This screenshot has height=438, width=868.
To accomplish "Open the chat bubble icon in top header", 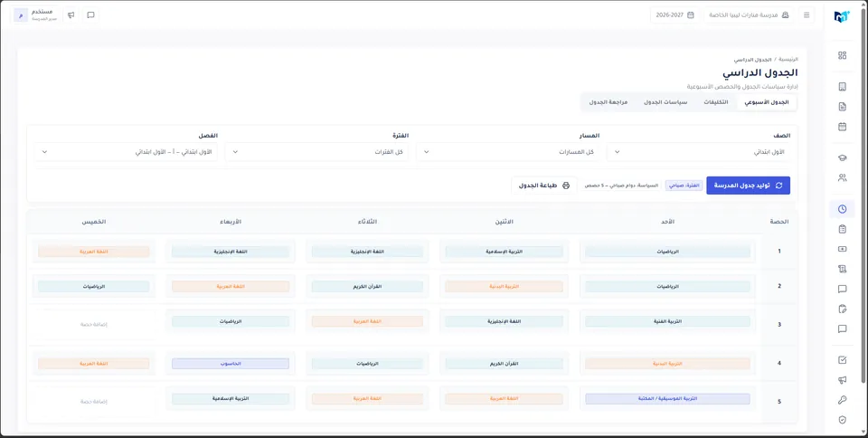I will coord(90,15).
